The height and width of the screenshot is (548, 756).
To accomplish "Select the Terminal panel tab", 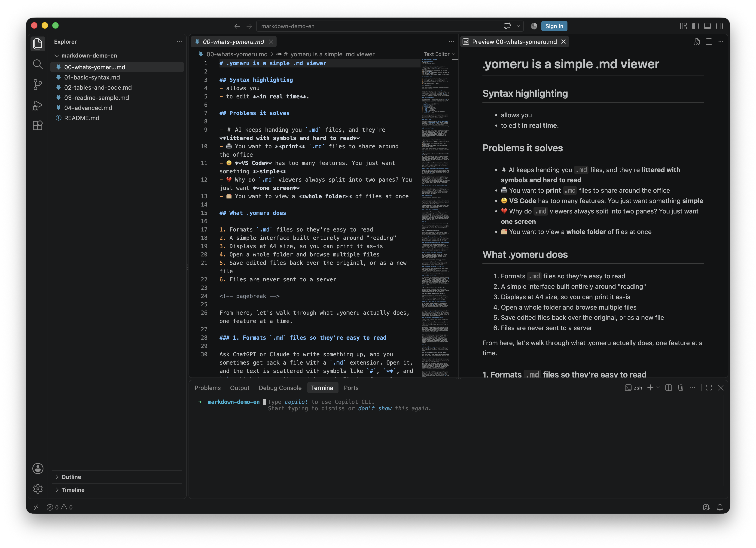I will (x=323, y=388).
